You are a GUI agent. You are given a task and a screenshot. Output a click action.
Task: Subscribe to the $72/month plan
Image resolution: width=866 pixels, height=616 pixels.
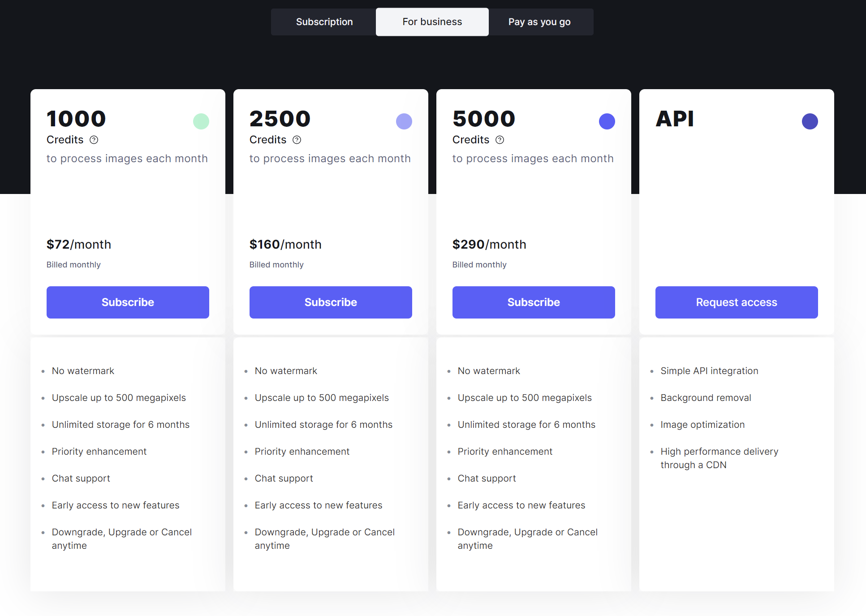pyautogui.click(x=128, y=302)
